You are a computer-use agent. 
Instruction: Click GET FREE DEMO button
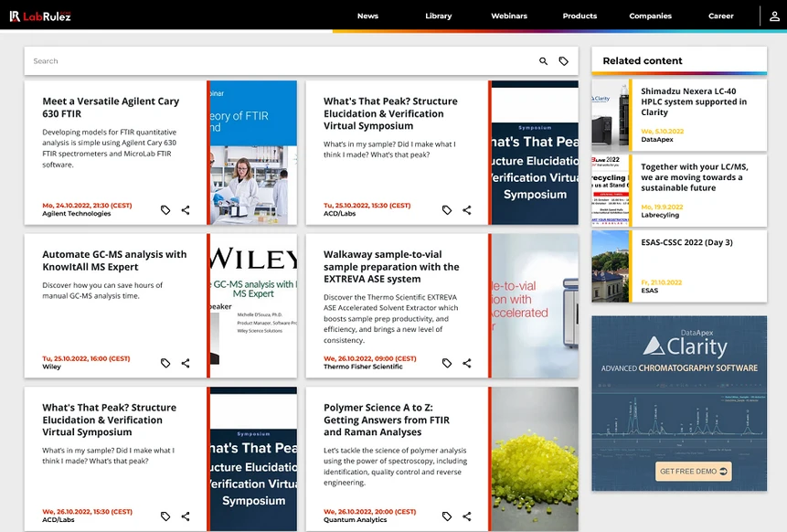(693, 472)
